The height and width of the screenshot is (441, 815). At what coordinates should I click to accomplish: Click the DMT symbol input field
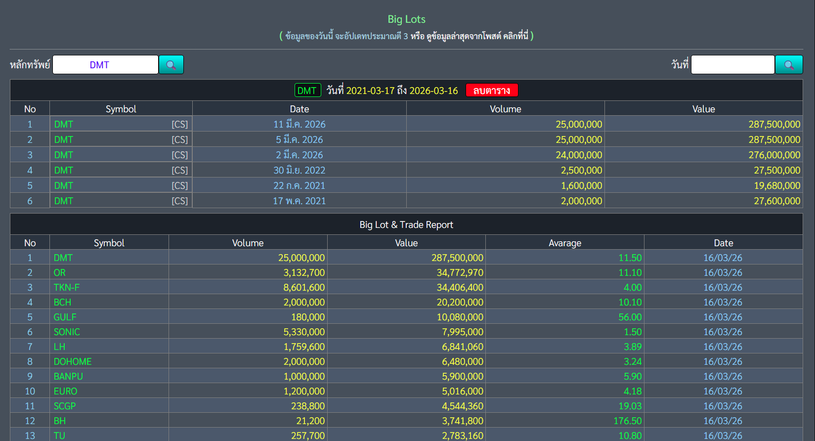click(x=105, y=65)
